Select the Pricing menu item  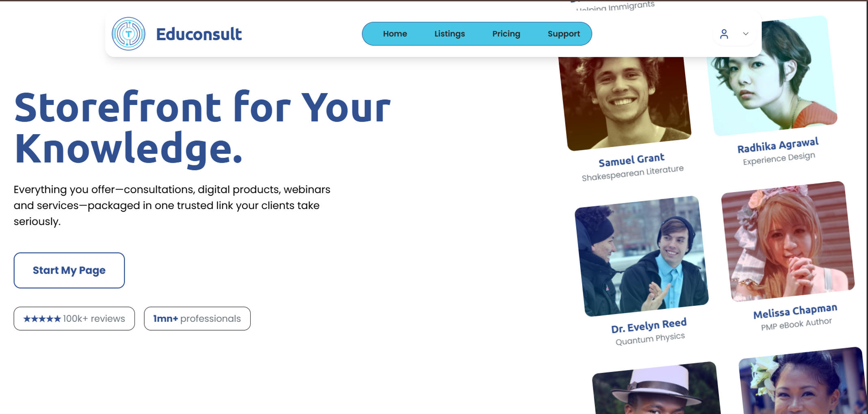(506, 34)
